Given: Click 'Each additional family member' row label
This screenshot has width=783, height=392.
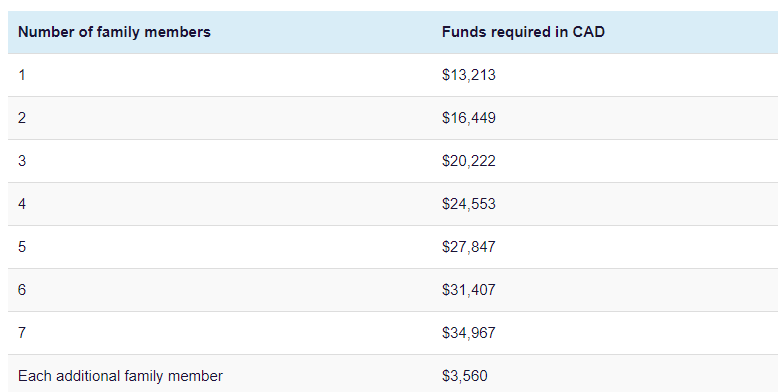Looking at the screenshot, I should click(120, 376).
